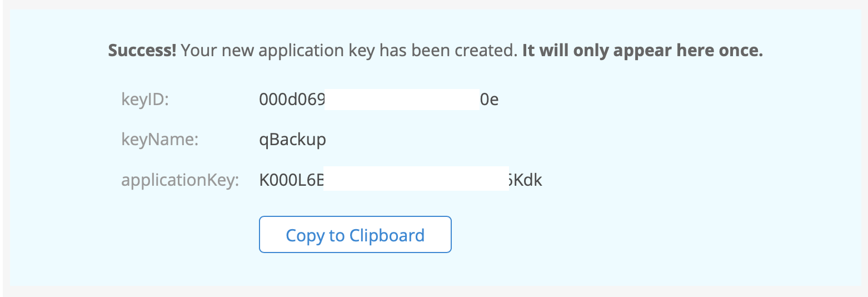Click the trailing "0e" of the keyID
This screenshot has height=297, width=868.
click(x=489, y=100)
